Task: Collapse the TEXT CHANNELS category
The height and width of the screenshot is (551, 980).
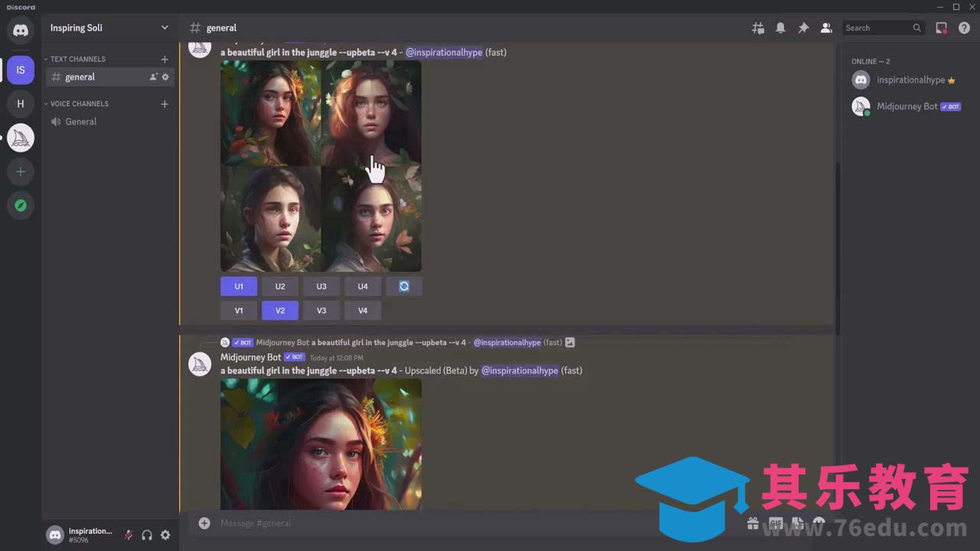Action: click(x=77, y=59)
